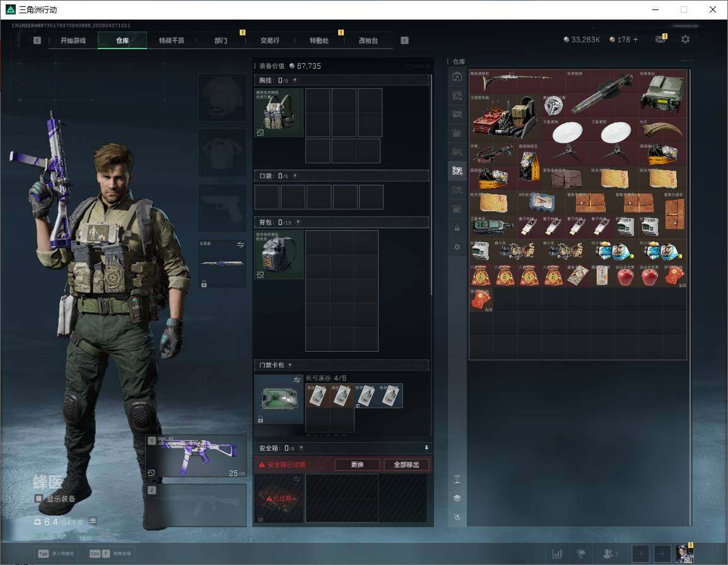This screenshot has width=728, height=565.
Task: Select the empty weapon slot 2
Action: pyautogui.click(x=196, y=505)
